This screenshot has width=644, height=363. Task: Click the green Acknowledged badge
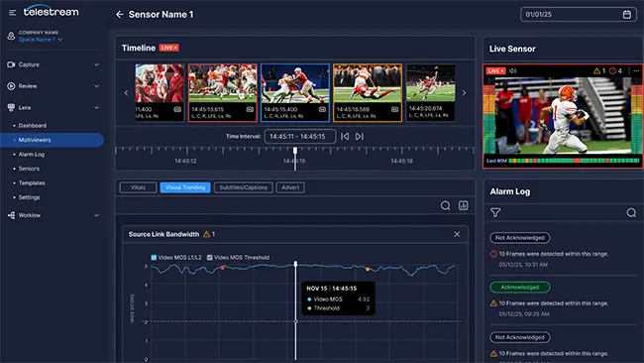(x=520, y=287)
